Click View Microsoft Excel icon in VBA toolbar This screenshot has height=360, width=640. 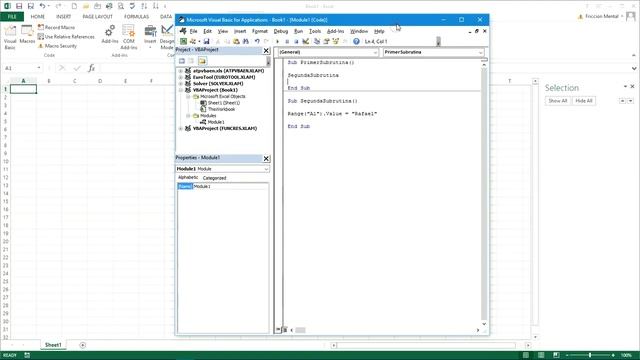coord(184,41)
